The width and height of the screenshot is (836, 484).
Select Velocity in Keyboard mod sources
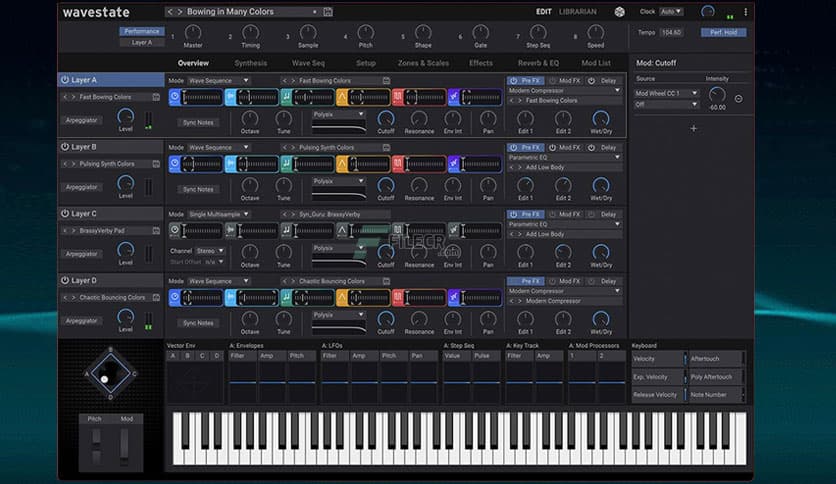coord(658,359)
